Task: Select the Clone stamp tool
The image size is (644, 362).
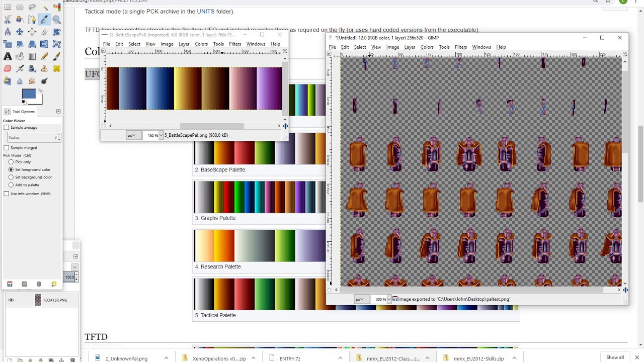Action: [x=44, y=68]
